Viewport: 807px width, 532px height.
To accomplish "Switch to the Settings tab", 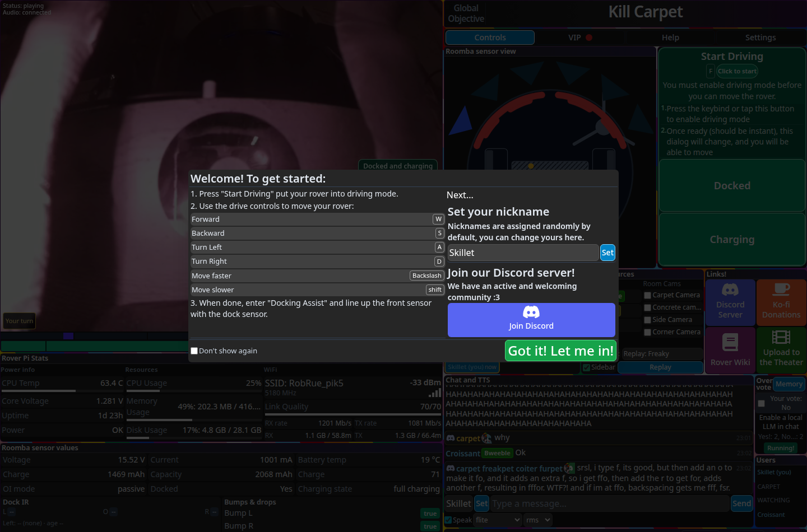I will tap(760, 38).
